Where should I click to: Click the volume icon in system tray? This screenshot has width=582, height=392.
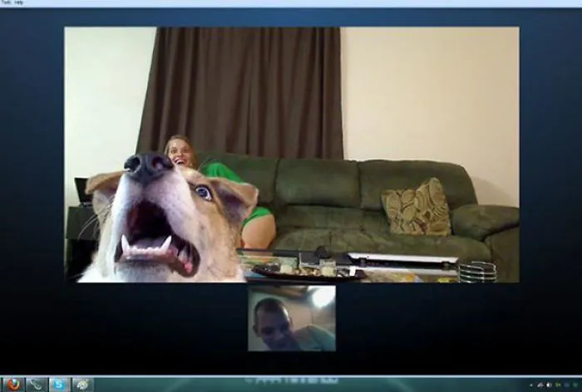[x=549, y=385]
